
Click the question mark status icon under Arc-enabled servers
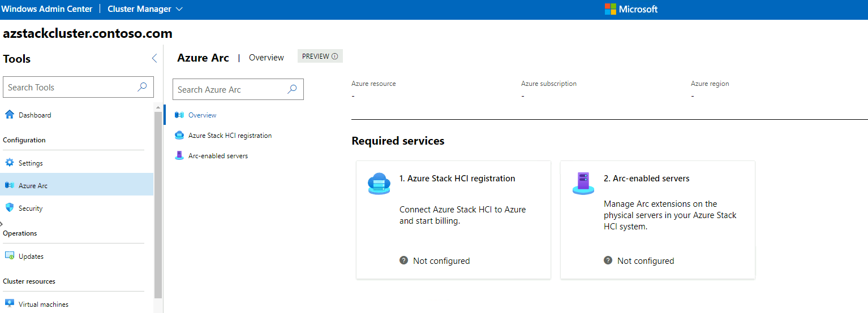(608, 260)
